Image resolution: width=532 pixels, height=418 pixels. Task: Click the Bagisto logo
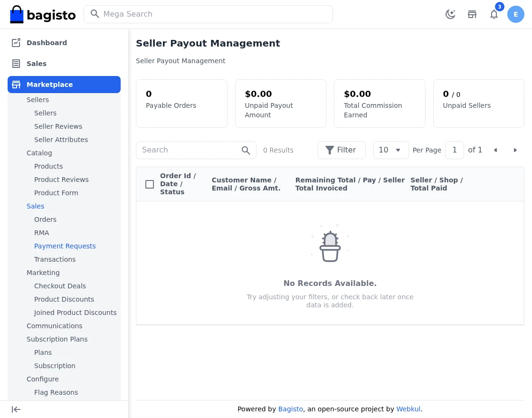point(43,14)
